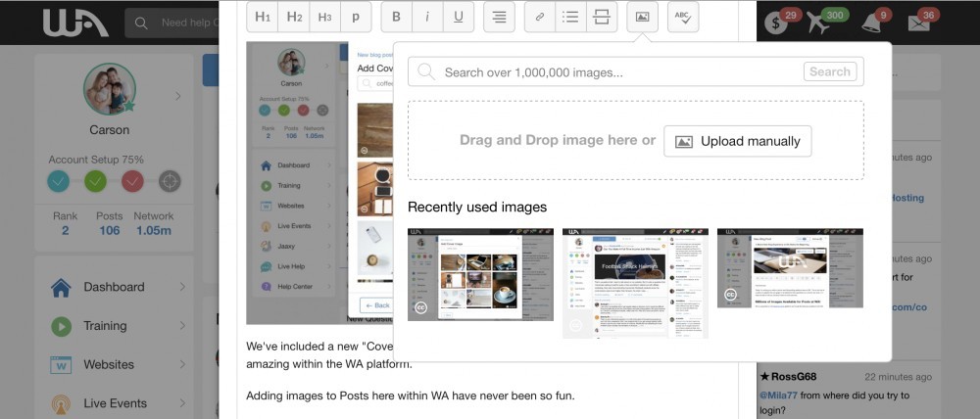
Task: Click the Dashboard house icon
Action: tap(61, 287)
